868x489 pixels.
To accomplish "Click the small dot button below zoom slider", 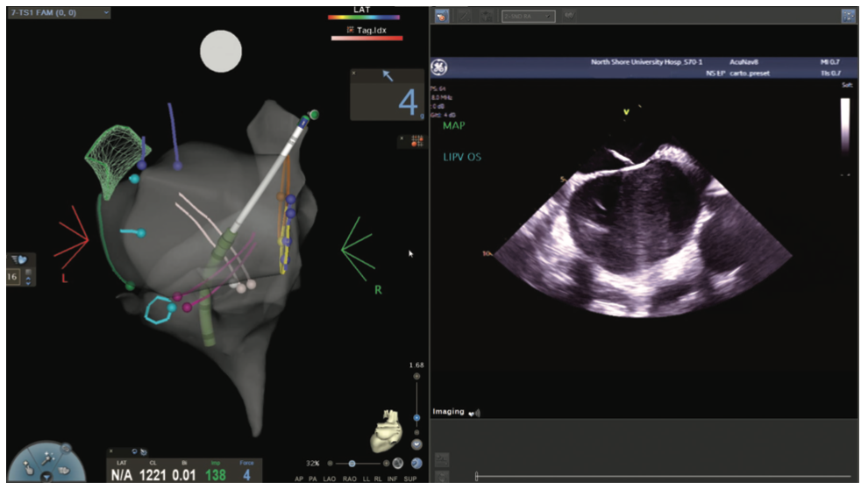I will [416, 433].
